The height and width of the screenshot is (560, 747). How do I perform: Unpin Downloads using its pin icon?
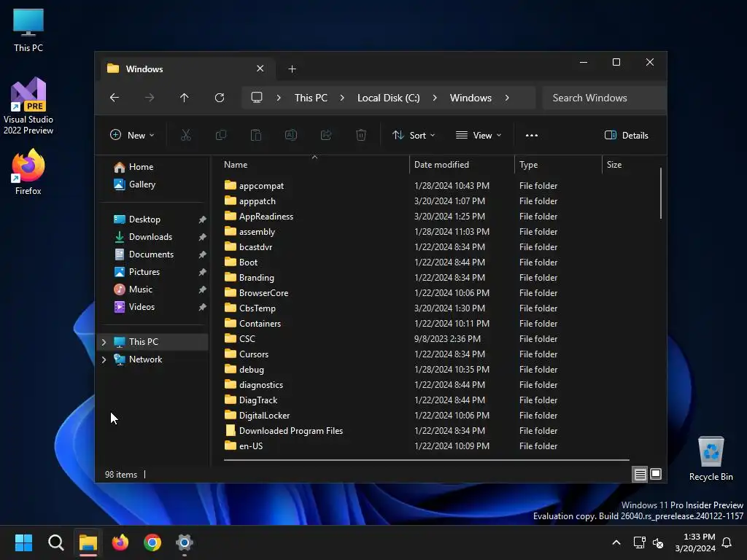[203, 237]
